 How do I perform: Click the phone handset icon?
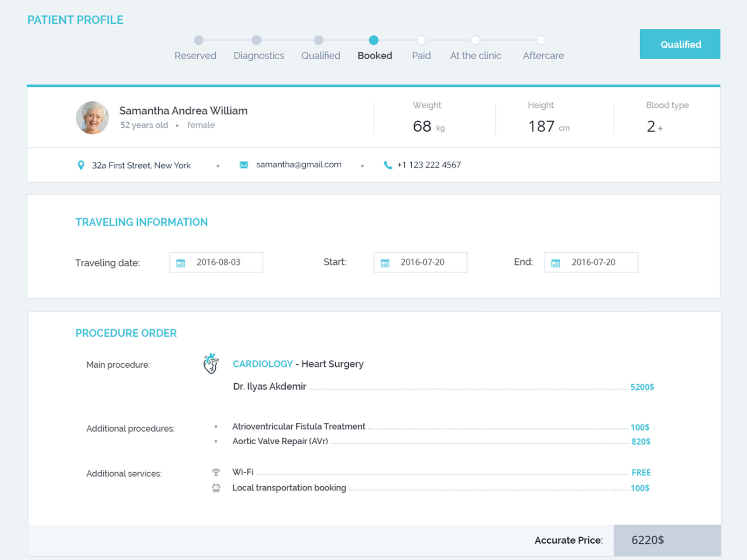click(x=388, y=165)
